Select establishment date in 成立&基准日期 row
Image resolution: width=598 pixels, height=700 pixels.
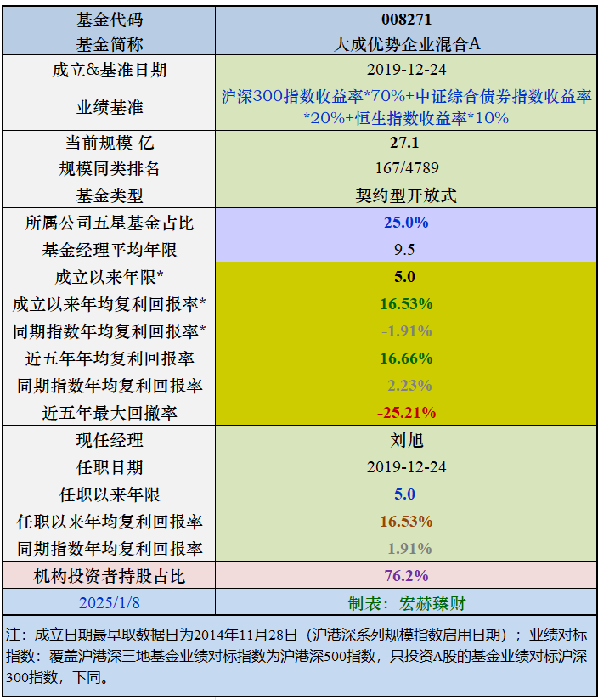(x=406, y=70)
